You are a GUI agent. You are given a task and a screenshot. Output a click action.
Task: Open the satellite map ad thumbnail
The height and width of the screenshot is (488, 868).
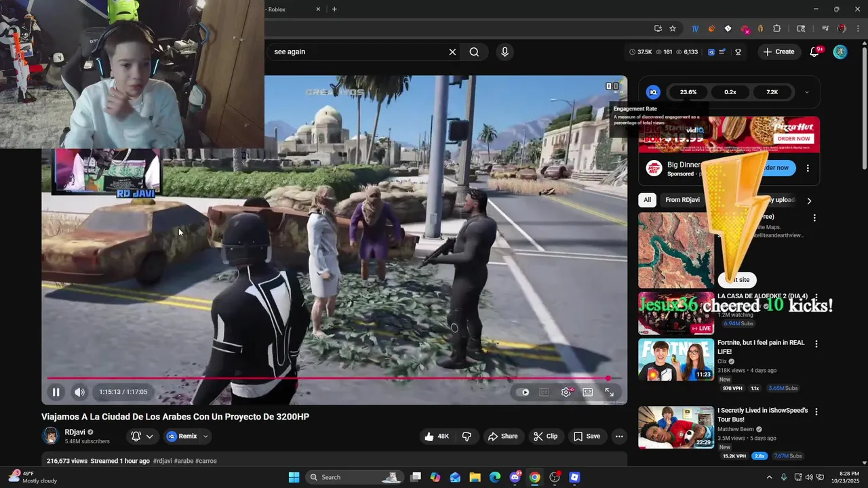[x=676, y=250]
